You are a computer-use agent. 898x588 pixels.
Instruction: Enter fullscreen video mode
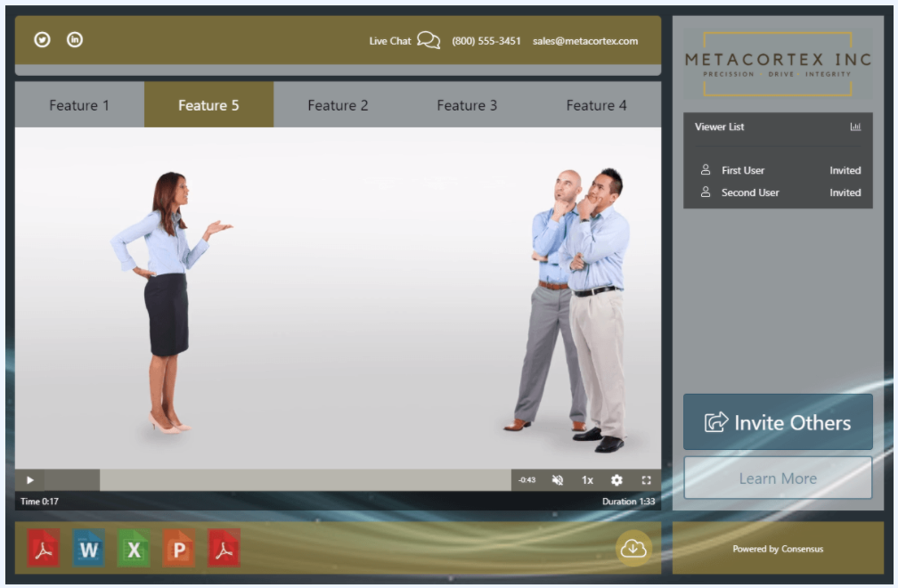click(x=646, y=480)
